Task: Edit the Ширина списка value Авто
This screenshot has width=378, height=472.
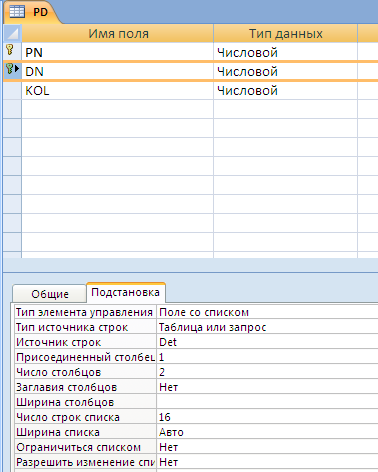Action: coord(267,432)
